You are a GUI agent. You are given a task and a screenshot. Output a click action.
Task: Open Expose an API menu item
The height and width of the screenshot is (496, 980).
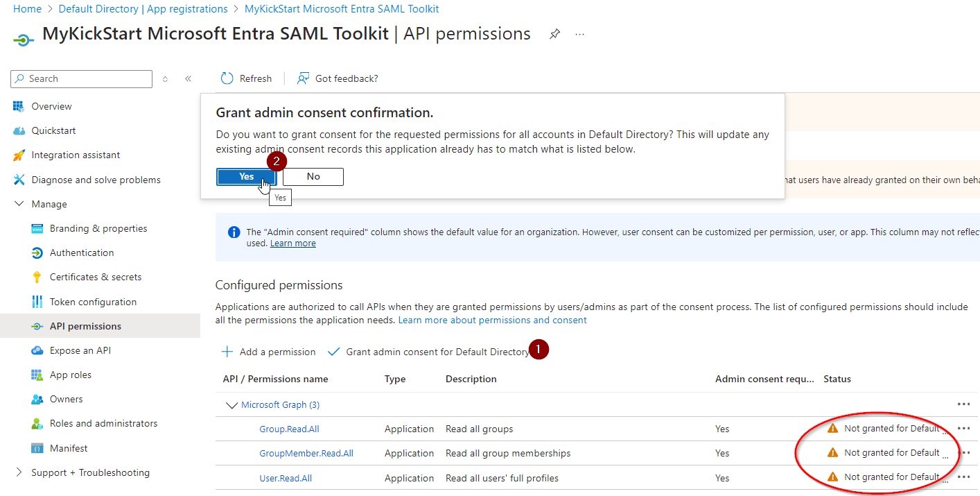80,351
